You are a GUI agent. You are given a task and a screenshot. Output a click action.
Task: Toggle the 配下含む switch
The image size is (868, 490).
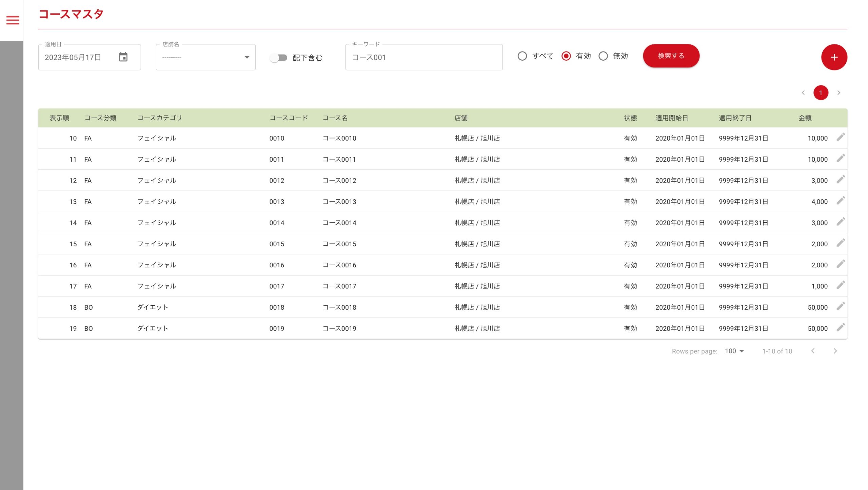279,58
